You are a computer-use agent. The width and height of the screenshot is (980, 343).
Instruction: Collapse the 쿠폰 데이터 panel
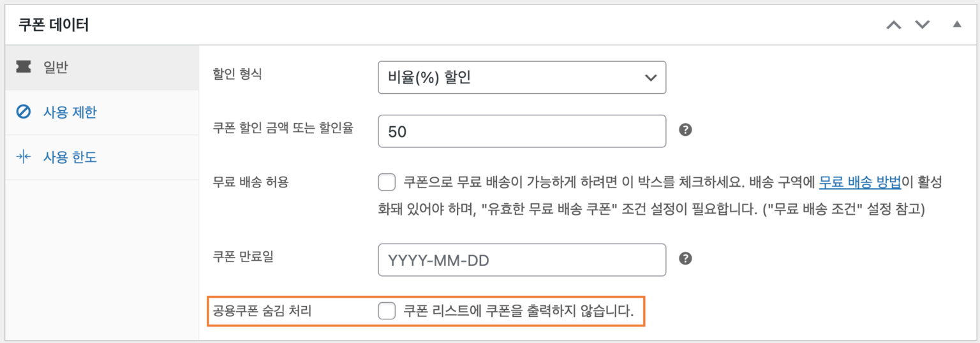(x=956, y=25)
